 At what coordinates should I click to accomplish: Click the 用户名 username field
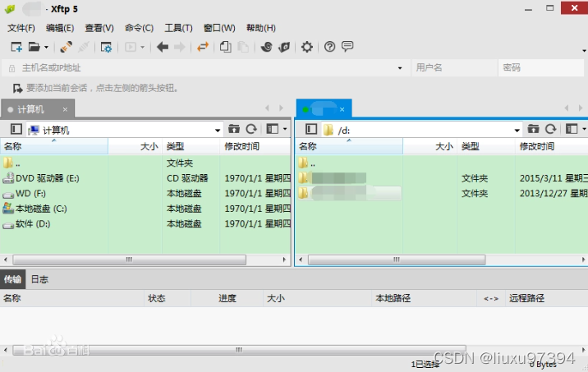coord(454,68)
